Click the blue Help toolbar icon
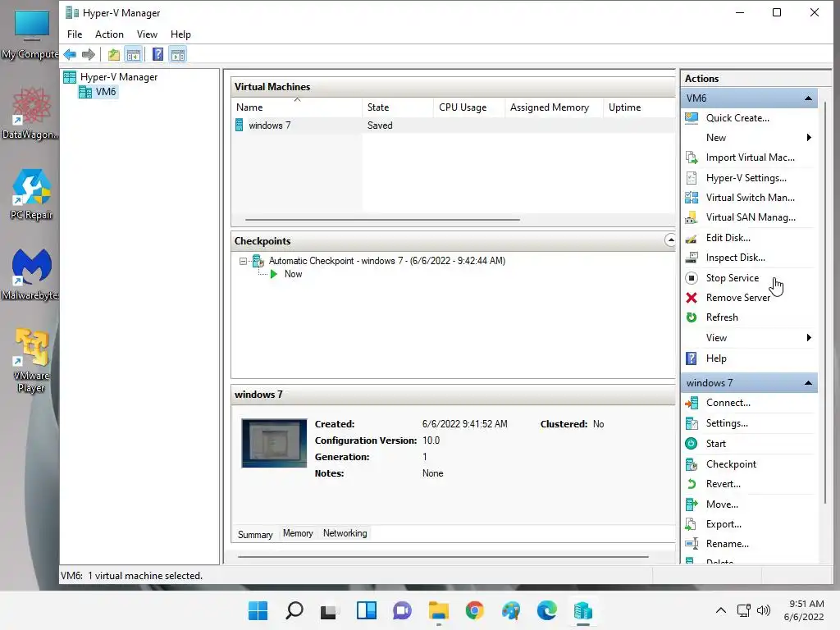Image resolution: width=840 pixels, height=630 pixels. coord(158,54)
